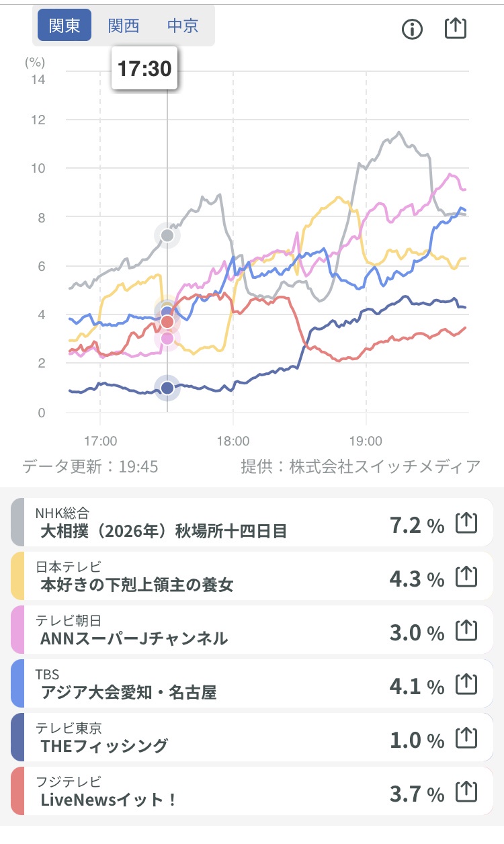This screenshot has width=504, height=844.
Task: Select the LiveNewsイット！ program row
Action: (x=252, y=791)
